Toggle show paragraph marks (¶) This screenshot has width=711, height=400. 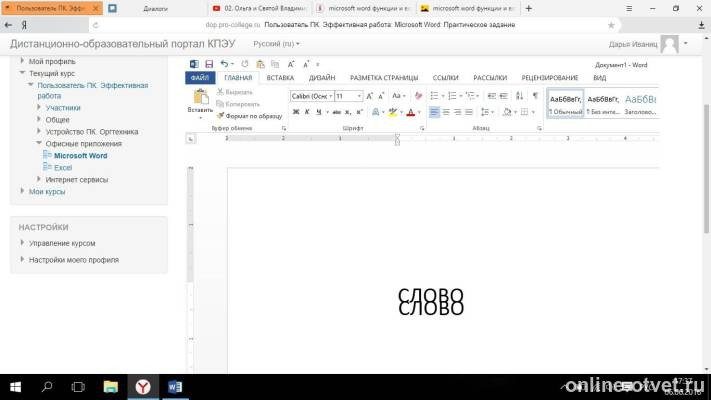(x=535, y=96)
